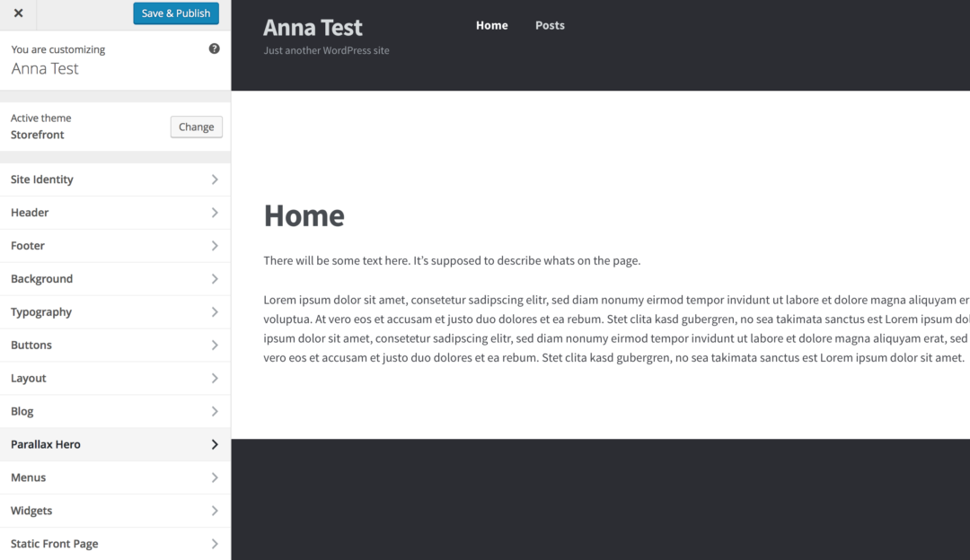Expand the Menus panel
Screen dimensions: 970x560
115,477
